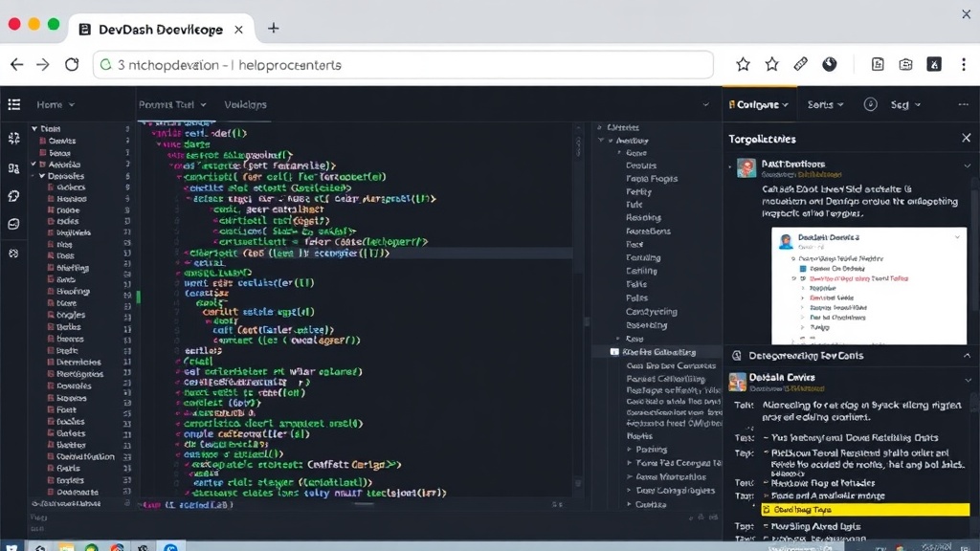
Task: Select 'Candyyeling' in outline list
Action: pos(652,312)
